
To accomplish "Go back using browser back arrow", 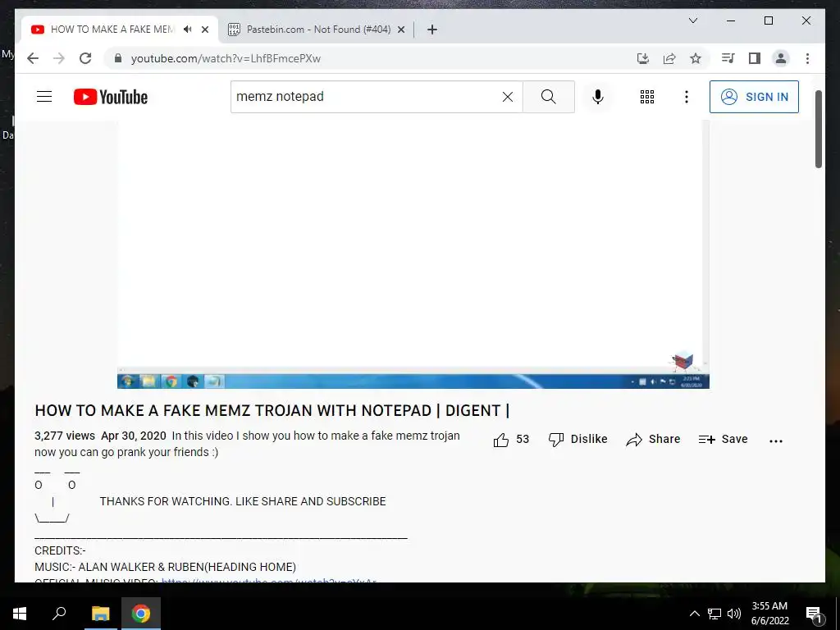I will point(33,58).
